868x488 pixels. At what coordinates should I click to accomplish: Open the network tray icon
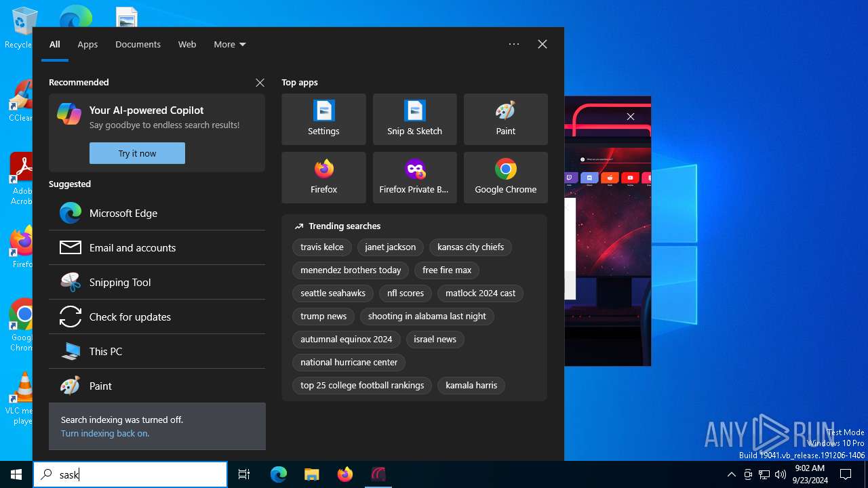click(764, 474)
